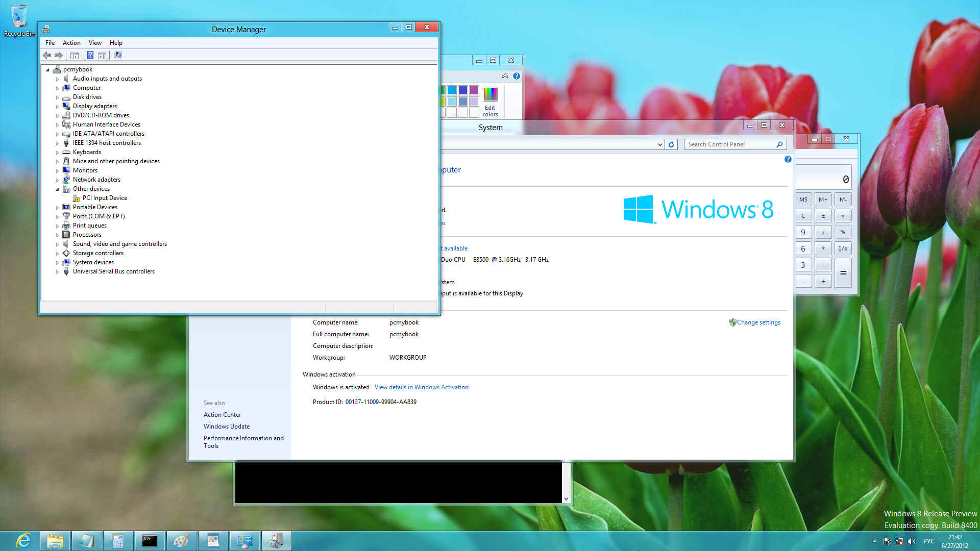The width and height of the screenshot is (980, 551).
Task: Open Notepad from the taskbar
Action: 87,541
